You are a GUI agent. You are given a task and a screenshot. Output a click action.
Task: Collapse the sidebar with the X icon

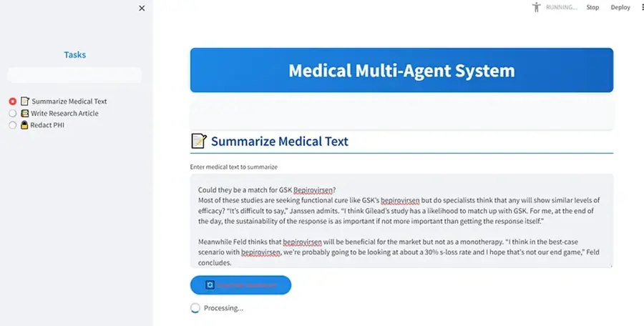tap(142, 8)
